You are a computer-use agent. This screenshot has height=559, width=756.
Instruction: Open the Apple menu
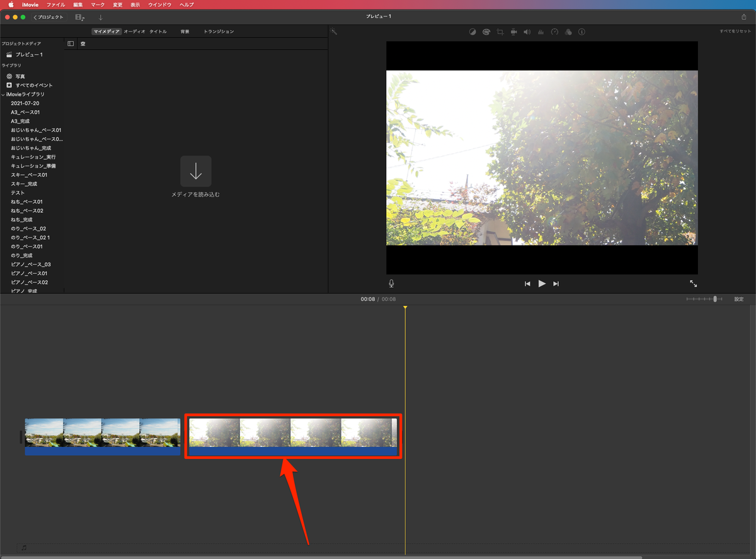tap(11, 4)
